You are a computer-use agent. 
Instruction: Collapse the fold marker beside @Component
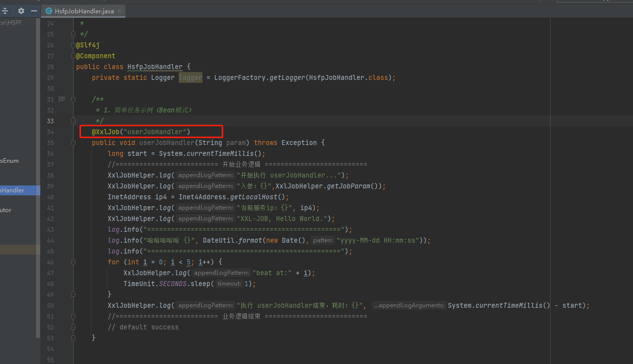pos(73,56)
